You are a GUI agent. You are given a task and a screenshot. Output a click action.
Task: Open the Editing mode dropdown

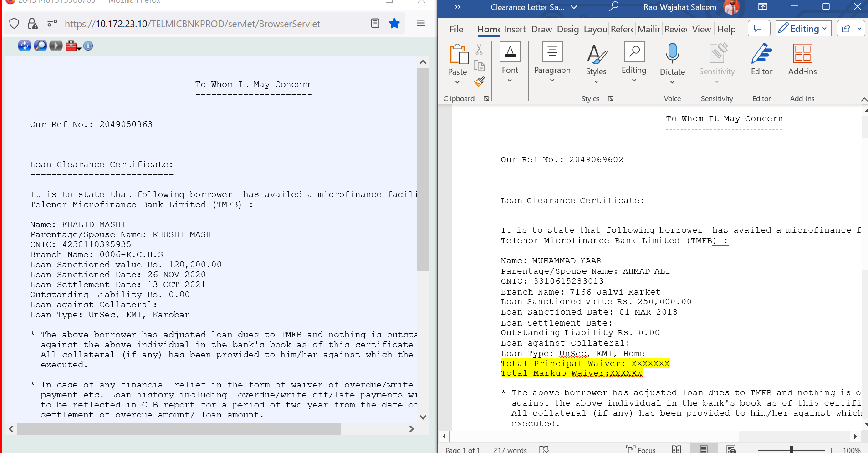[804, 29]
